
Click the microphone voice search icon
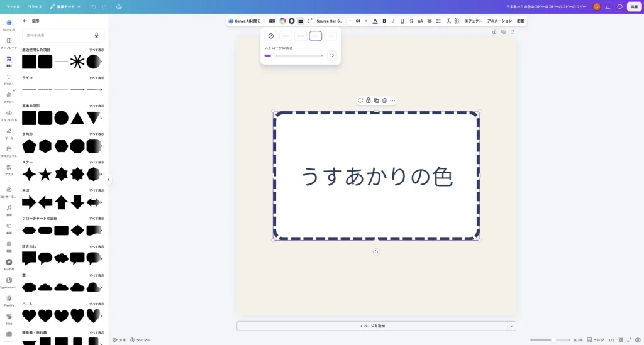(x=96, y=35)
